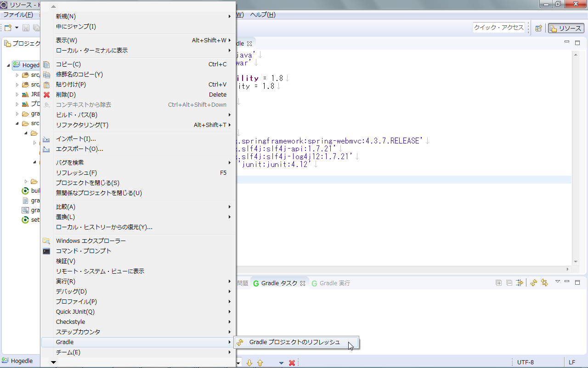
Task: Click the collapse-all minus icon in Gradle tasks panel
Action: pyautogui.click(x=509, y=283)
